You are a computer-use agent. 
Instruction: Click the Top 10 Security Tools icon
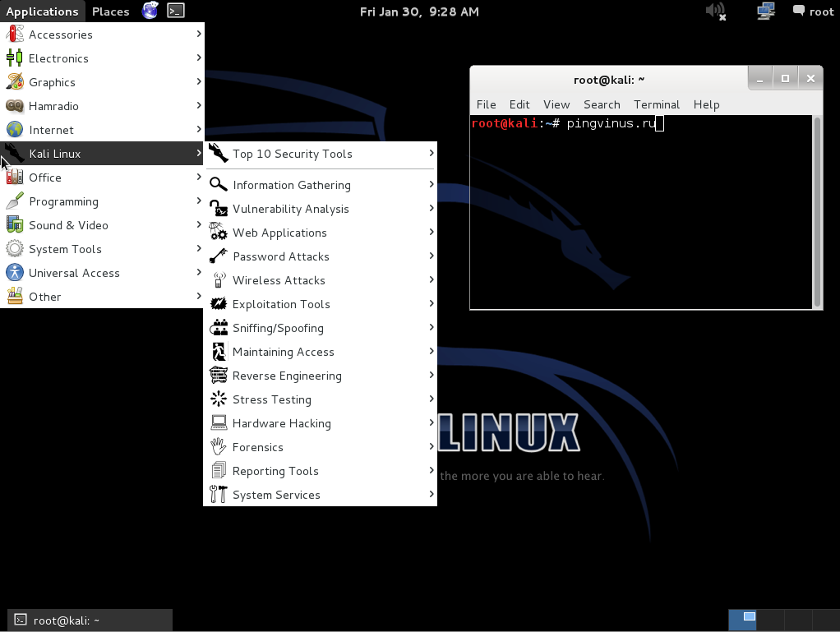click(x=218, y=153)
